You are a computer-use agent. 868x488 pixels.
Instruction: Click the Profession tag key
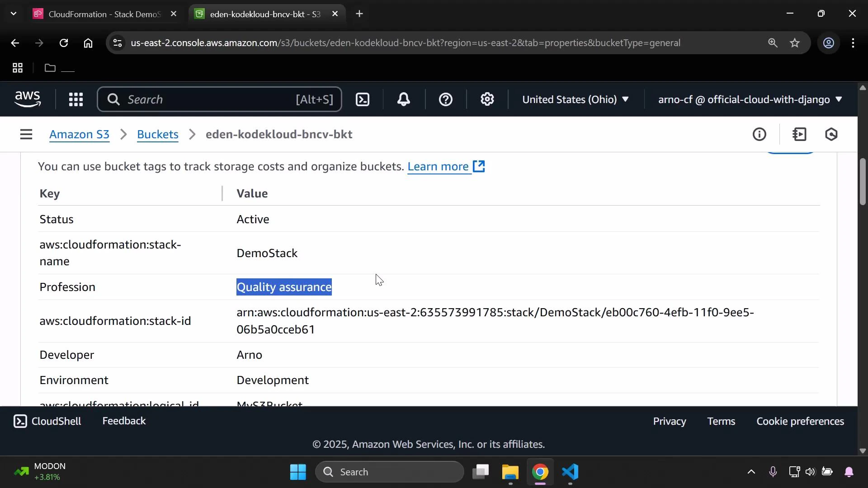67,287
